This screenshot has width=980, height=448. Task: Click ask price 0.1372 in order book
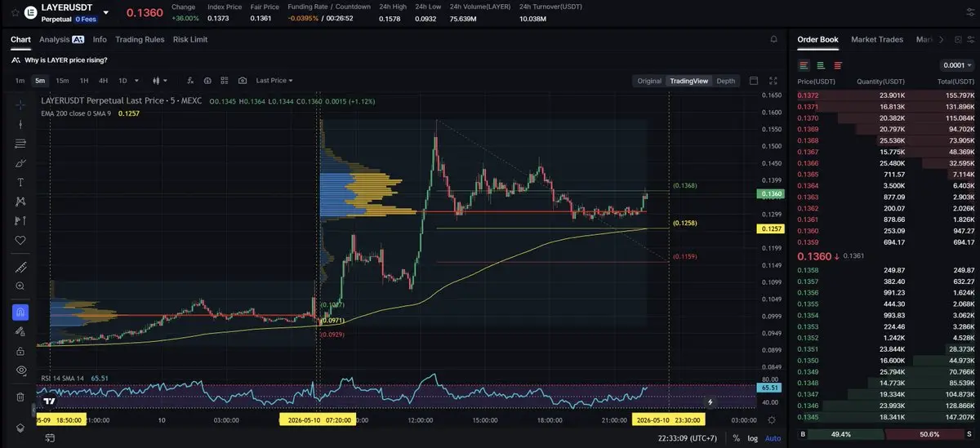pyautogui.click(x=806, y=95)
